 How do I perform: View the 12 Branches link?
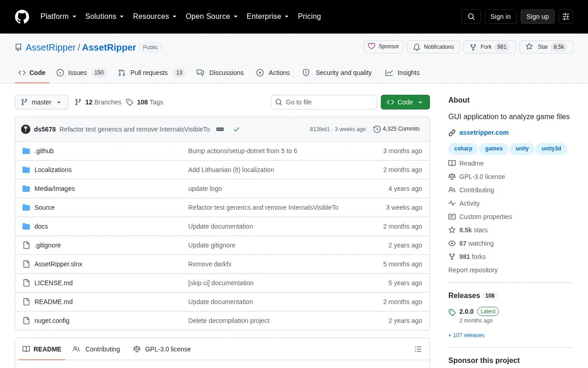(x=98, y=102)
